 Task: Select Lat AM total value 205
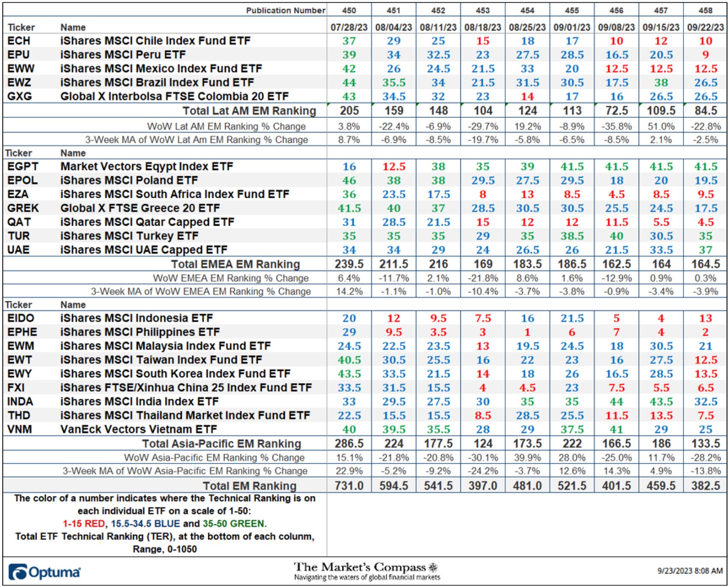(349, 111)
